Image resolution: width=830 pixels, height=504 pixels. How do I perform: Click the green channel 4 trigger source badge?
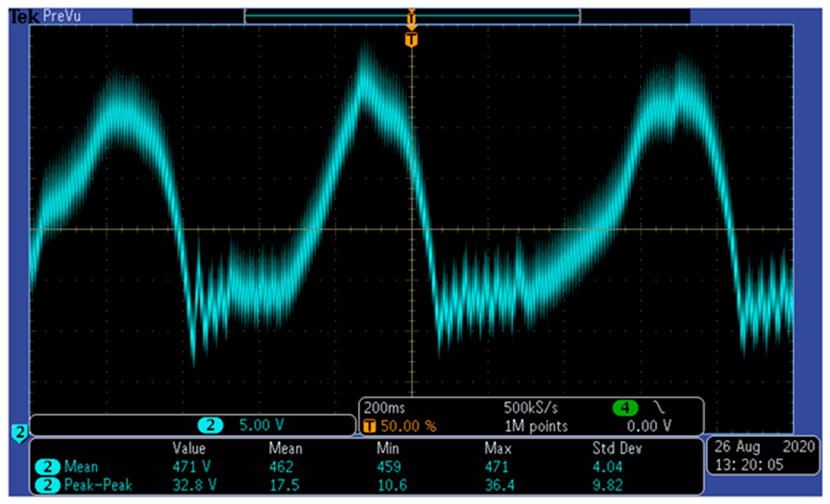pyautogui.click(x=625, y=408)
